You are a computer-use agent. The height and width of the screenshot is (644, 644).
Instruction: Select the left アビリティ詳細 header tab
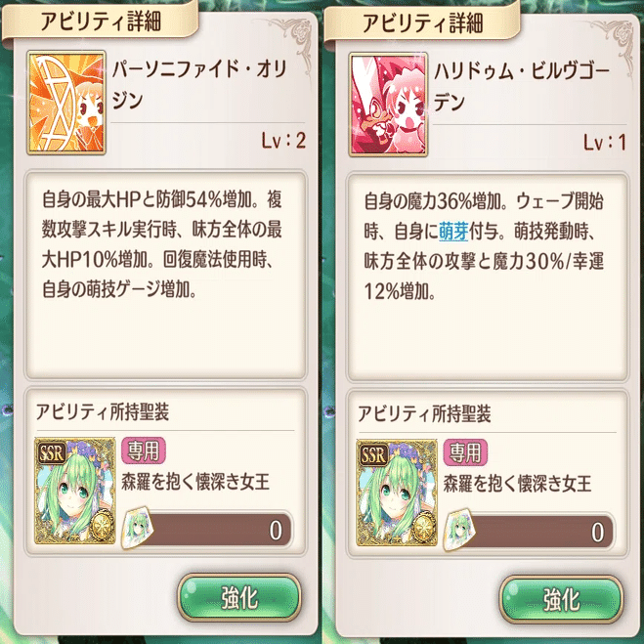101,21
